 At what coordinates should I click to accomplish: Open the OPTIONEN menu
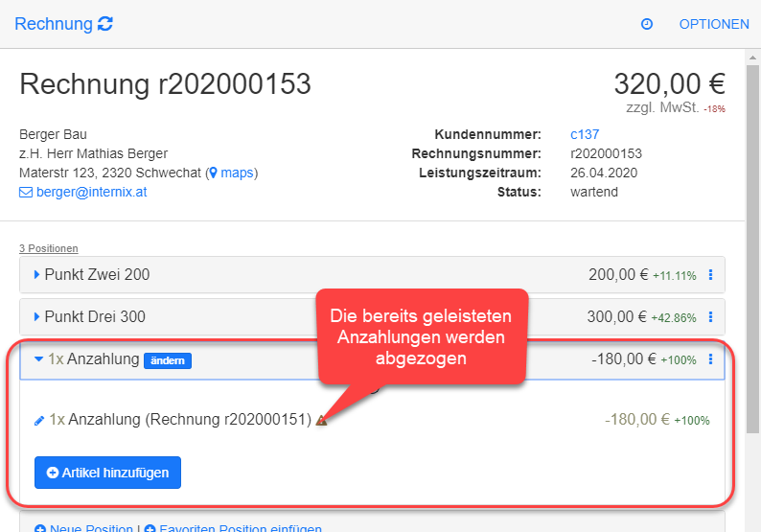(714, 24)
